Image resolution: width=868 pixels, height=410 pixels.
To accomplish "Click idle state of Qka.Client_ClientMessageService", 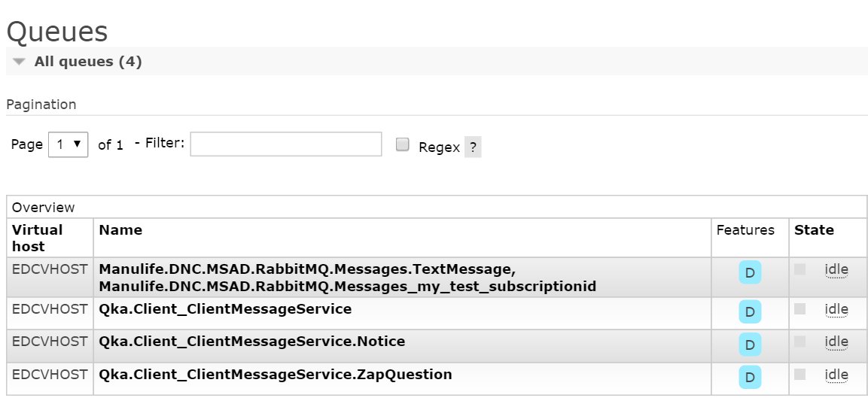I will [x=836, y=309].
